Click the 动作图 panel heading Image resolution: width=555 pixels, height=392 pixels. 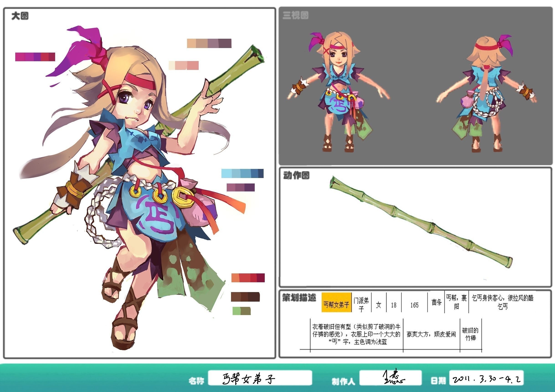(x=296, y=175)
